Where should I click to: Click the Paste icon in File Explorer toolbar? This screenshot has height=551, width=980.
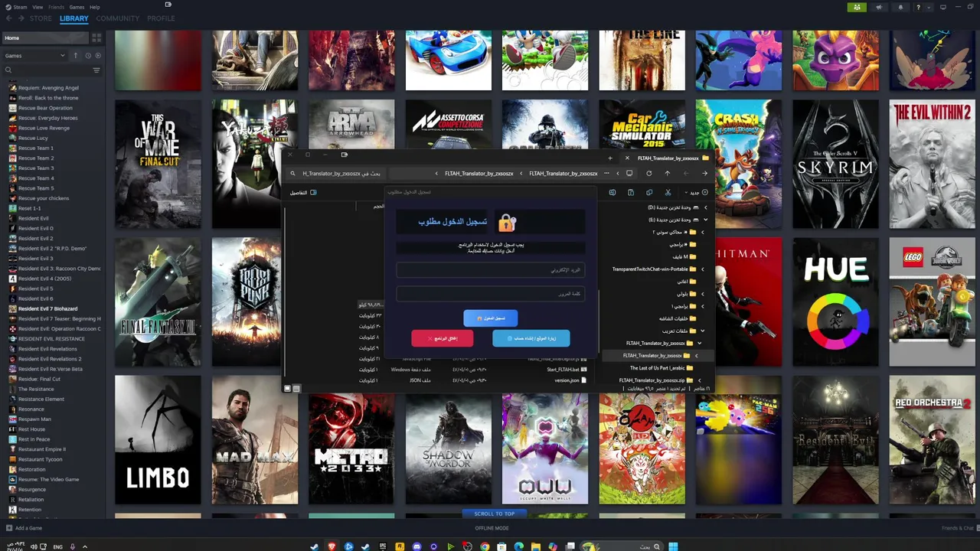[631, 192]
